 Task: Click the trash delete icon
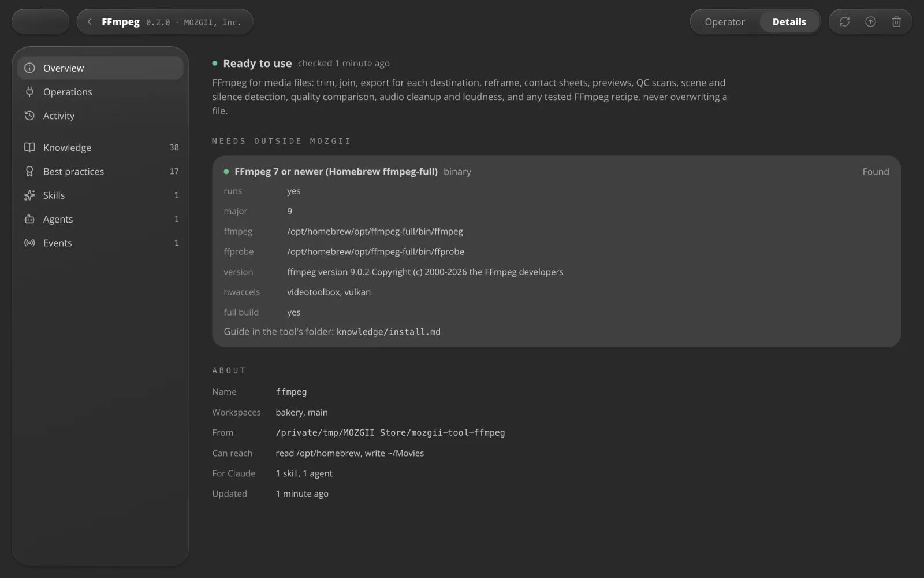click(896, 22)
